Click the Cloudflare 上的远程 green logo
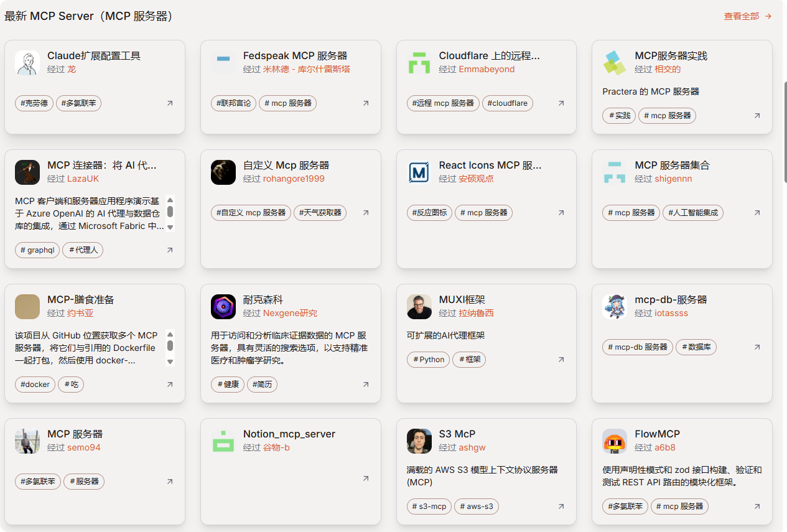Viewport: 787px width, 532px height. (x=419, y=63)
